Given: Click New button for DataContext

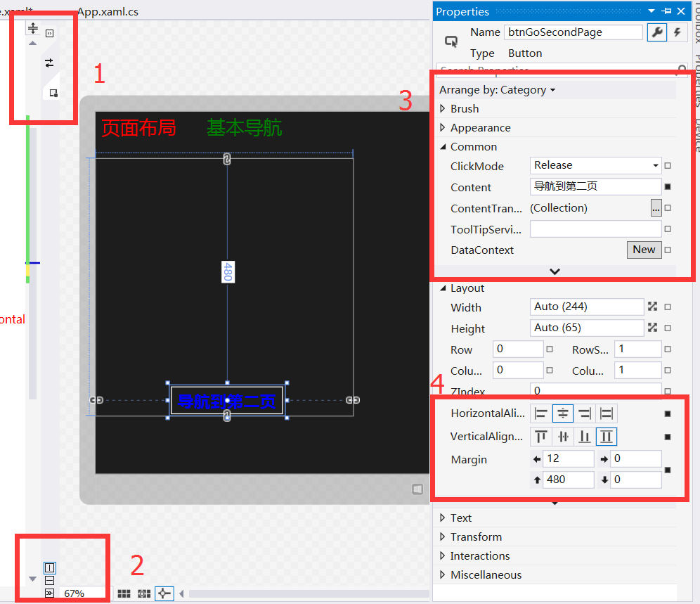Looking at the screenshot, I should pyautogui.click(x=644, y=250).
